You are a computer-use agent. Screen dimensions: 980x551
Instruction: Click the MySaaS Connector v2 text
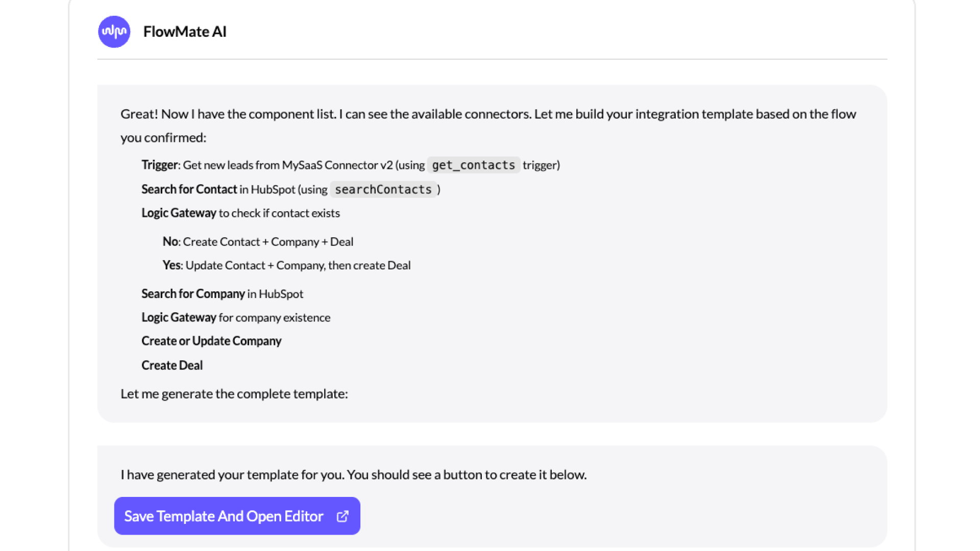[x=337, y=165]
